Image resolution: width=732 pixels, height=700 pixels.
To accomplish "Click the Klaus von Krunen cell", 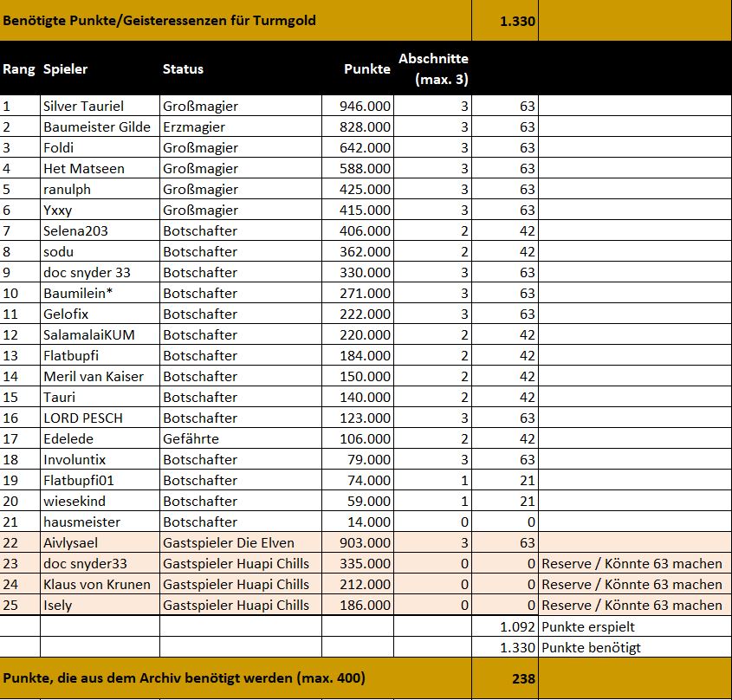I will click(97, 584).
